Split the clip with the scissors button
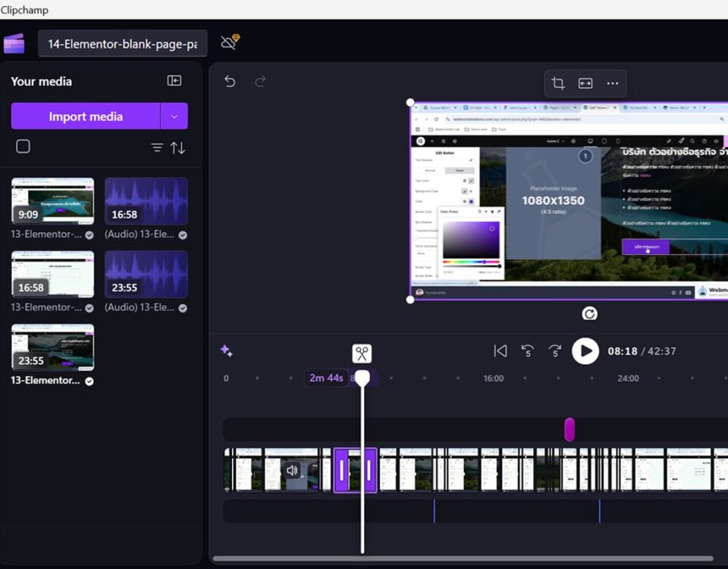The height and width of the screenshot is (569, 728). coord(362,354)
